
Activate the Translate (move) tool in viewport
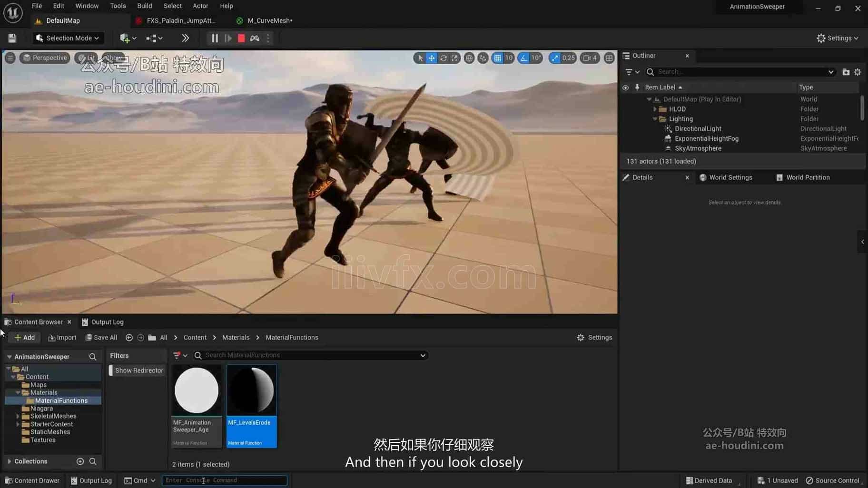[x=431, y=58]
